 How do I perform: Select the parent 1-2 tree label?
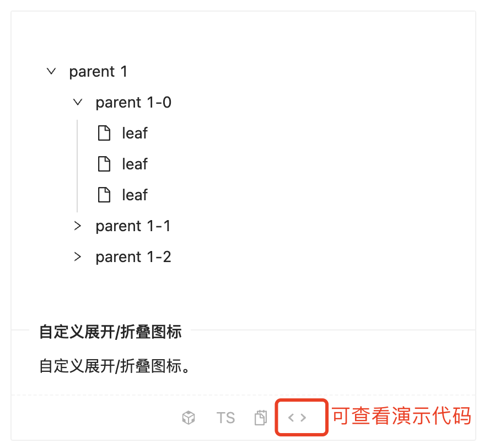(x=133, y=257)
